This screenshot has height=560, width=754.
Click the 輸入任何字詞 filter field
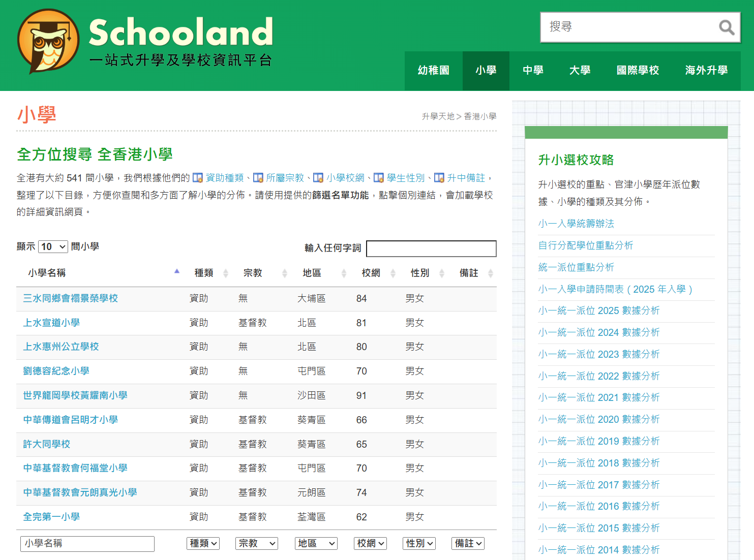point(431,248)
